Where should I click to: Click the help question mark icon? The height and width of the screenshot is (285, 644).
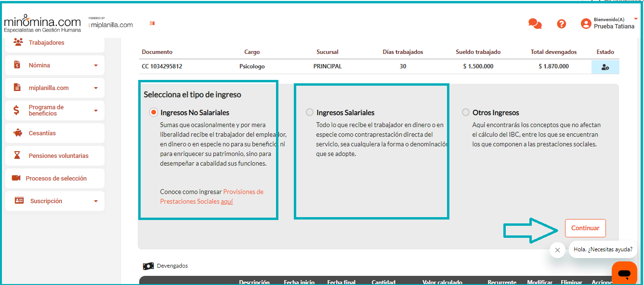pyautogui.click(x=561, y=24)
